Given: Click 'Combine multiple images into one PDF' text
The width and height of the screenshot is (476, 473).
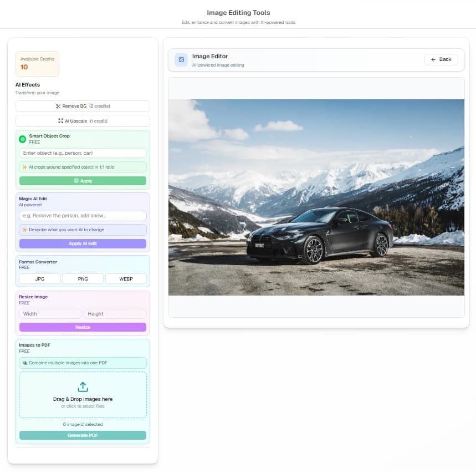Looking at the screenshot, I should [x=68, y=363].
